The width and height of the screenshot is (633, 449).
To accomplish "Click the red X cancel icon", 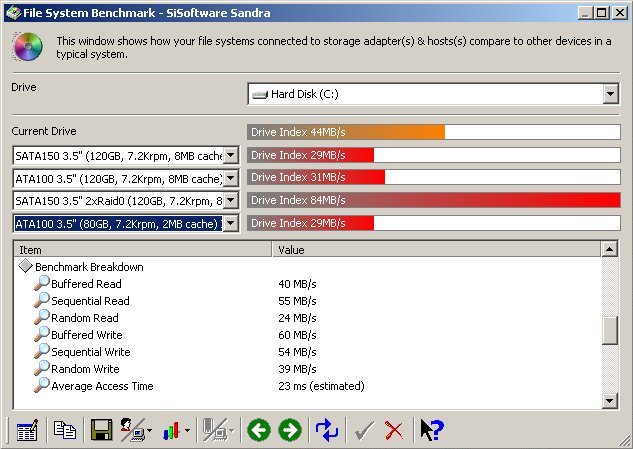I will click(394, 430).
